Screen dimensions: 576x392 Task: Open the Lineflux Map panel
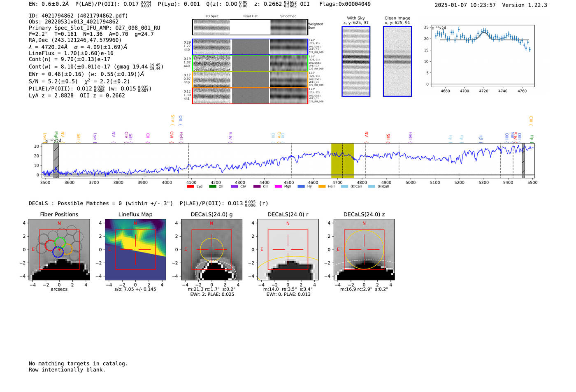[135, 250]
